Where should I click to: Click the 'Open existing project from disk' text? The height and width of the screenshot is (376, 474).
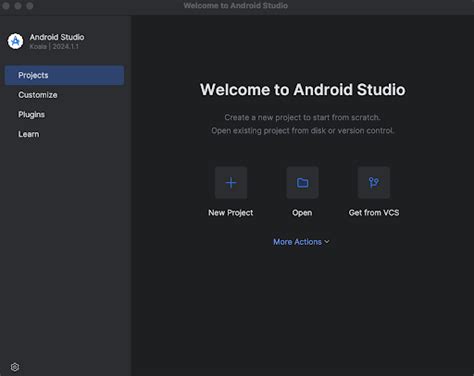point(302,130)
